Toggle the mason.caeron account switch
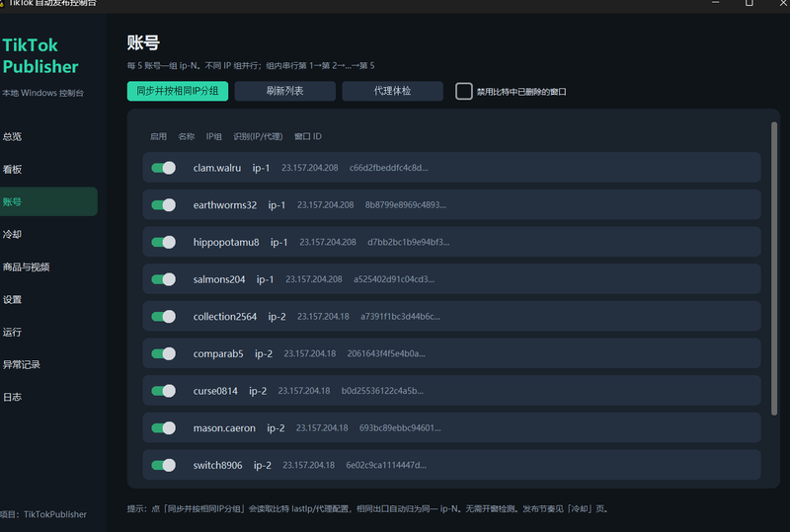 [163, 428]
